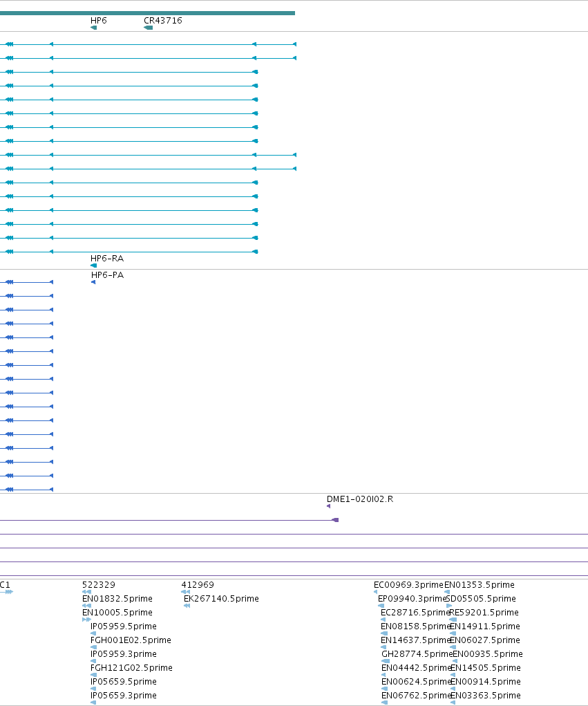Viewport: 588px width, 706px height.
Task: Click IP05959.5prime EST label
Action: pos(123,626)
